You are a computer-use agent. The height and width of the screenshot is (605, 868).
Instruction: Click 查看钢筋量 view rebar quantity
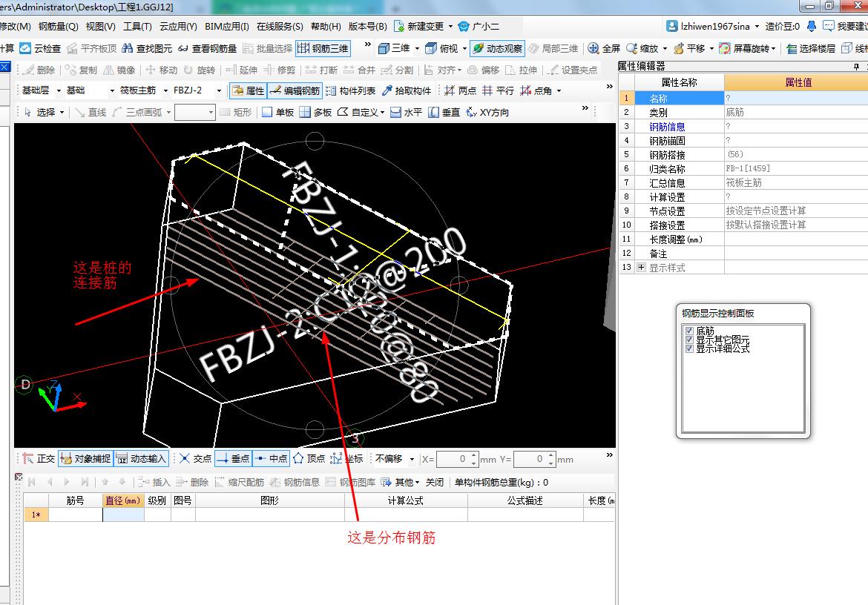tap(208, 48)
